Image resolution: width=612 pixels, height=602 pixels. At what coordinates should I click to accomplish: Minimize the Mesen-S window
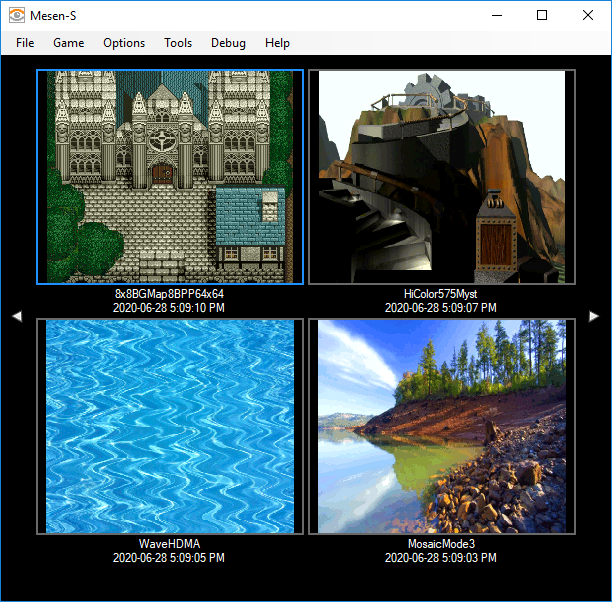point(497,16)
